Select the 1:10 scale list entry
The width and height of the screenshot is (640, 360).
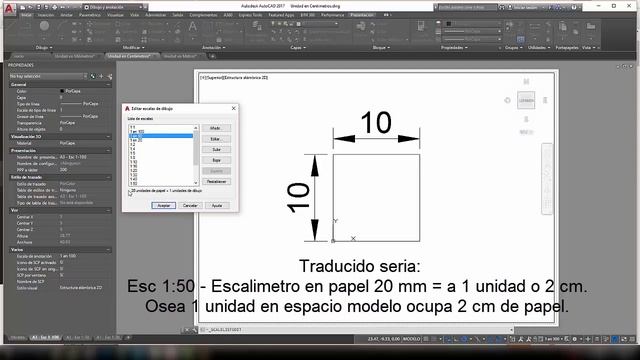pyautogui.click(x=161, y=162)
